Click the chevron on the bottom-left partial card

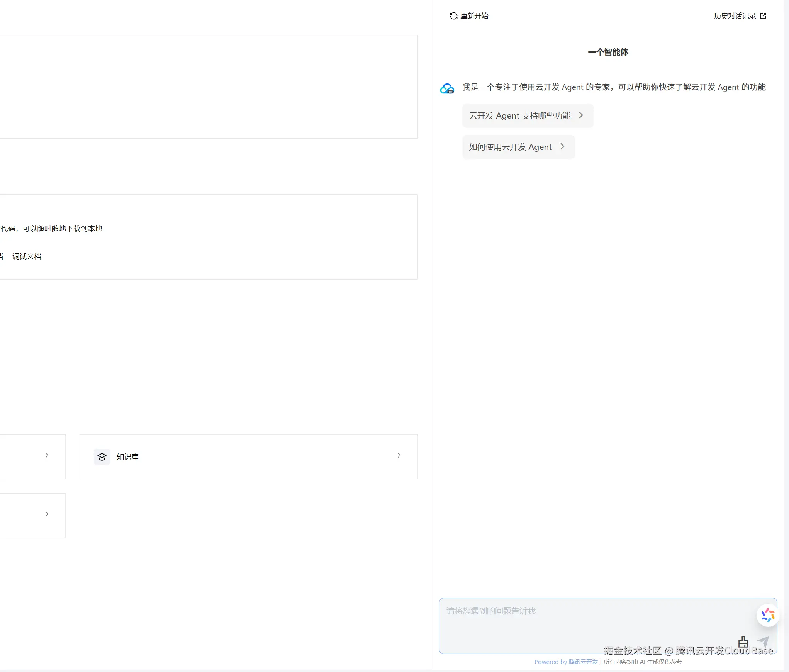[x=47, y=514]
